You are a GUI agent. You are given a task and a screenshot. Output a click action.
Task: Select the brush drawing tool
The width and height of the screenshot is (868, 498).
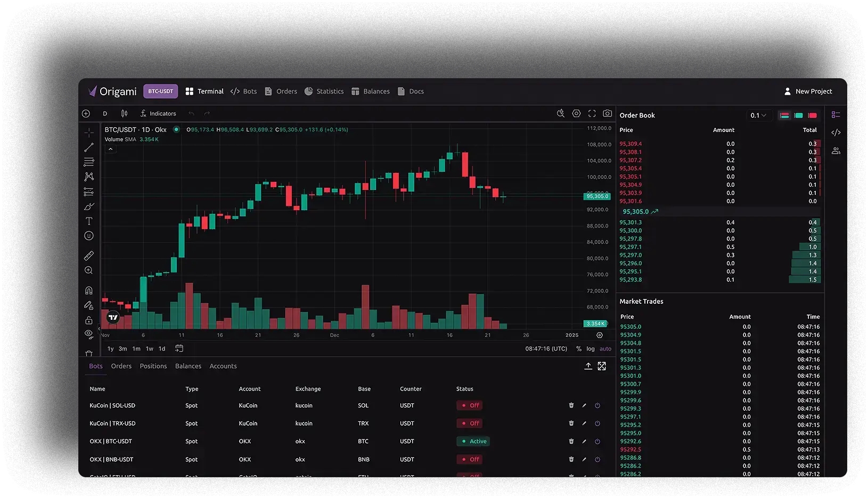pyautogui.click(x=89, y=206)
